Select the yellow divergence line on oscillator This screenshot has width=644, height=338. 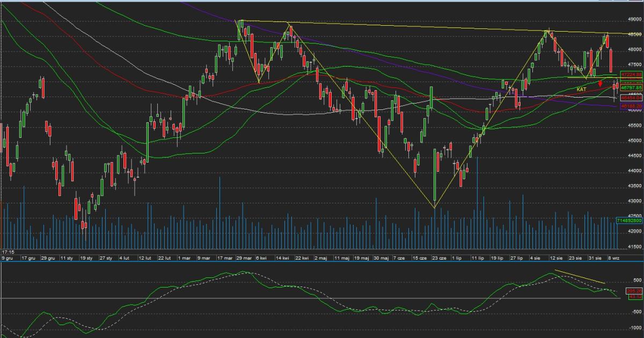point(580,276)
